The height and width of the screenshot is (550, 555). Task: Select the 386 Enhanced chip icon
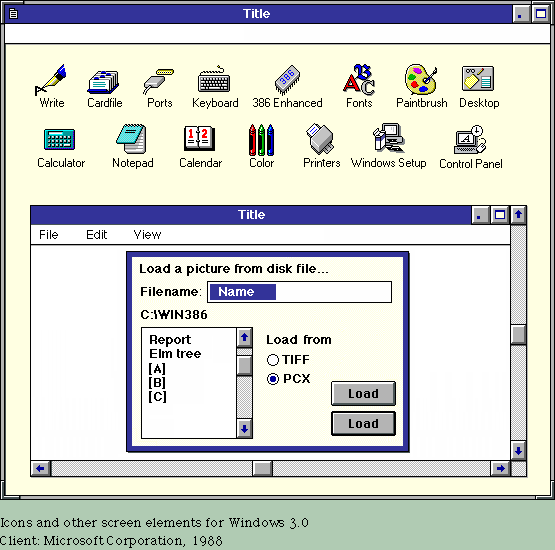(x=287, y=80)
